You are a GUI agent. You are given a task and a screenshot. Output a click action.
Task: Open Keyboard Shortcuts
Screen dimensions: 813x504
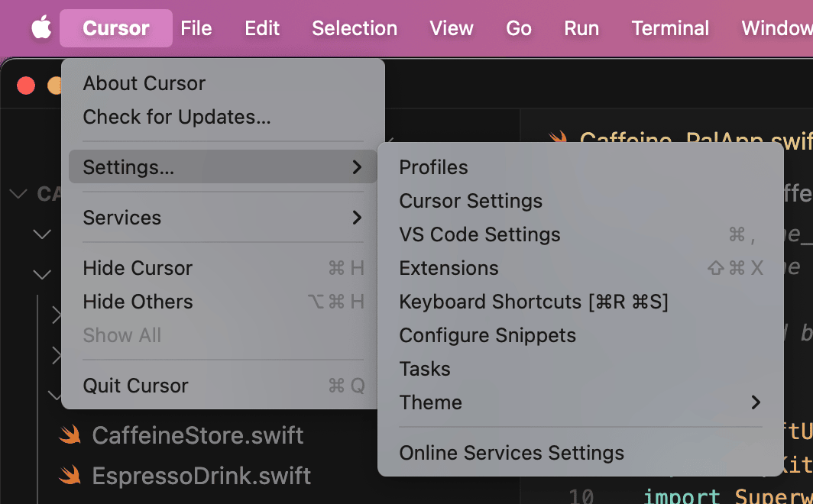[x=533, y=302]
